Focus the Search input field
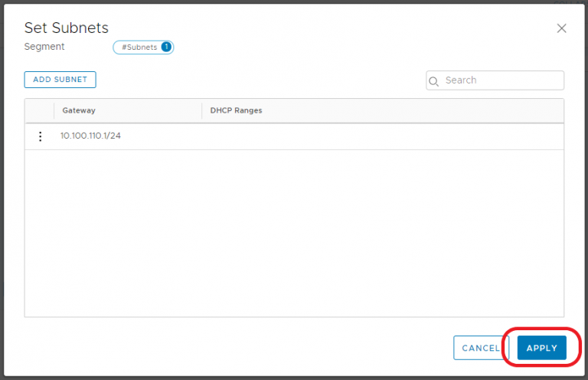This screenshot has height=380, width=588. coord(501,80)
